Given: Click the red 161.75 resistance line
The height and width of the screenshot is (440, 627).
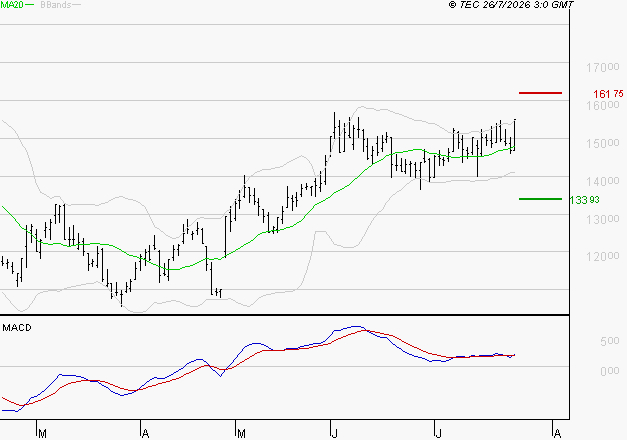Looking at the screenshot, I should (540, 93).
